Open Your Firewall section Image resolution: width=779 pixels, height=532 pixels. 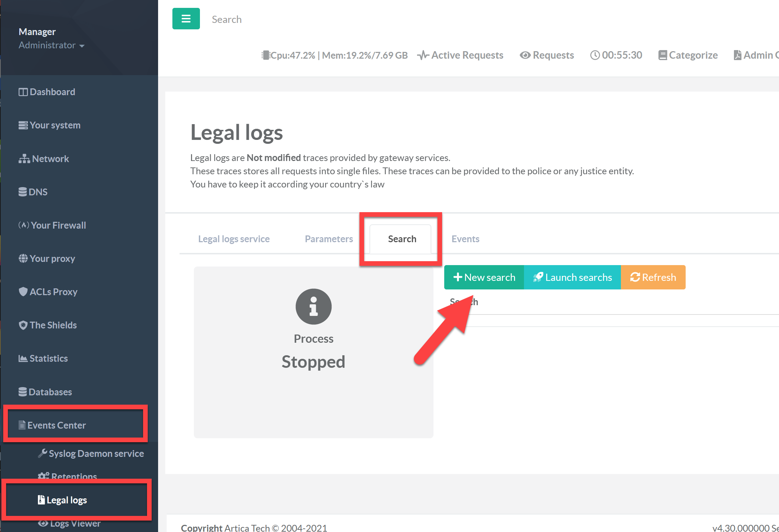tap(52, 225)
